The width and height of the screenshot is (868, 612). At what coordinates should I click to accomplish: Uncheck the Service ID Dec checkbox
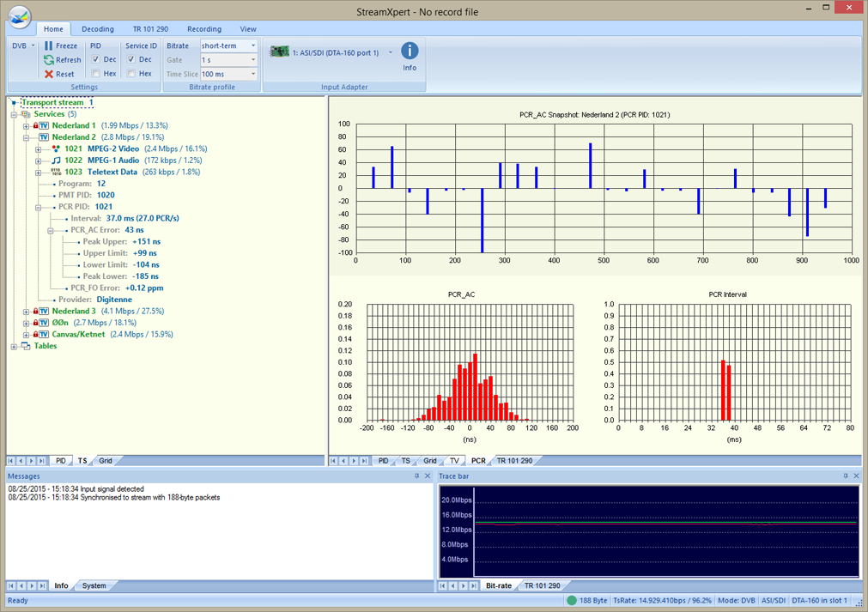coord(131,60)
